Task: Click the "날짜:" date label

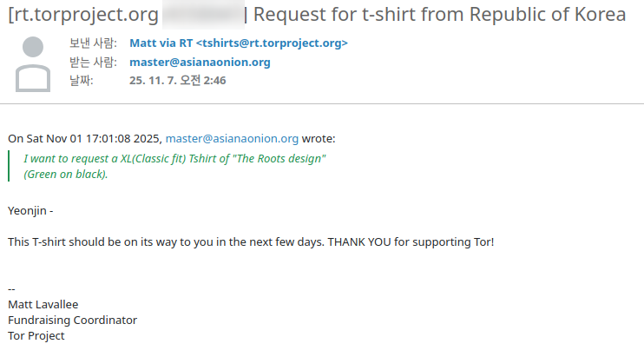Action: pos(82,80)
